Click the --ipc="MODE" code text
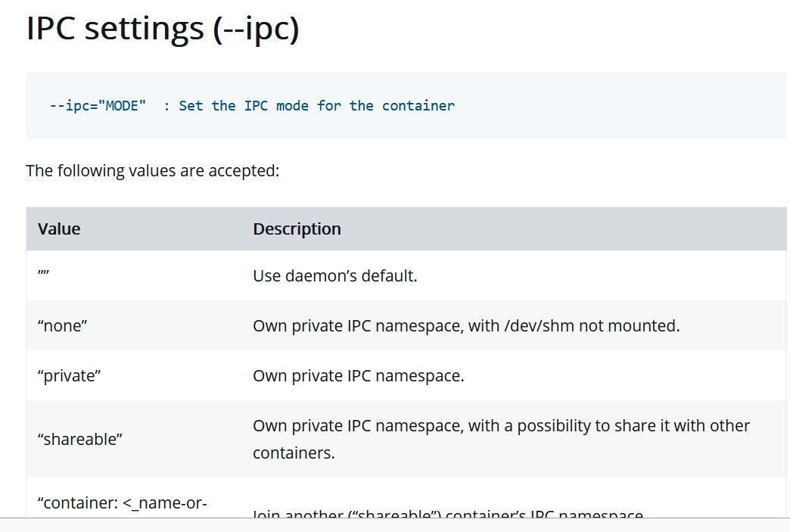 98,106
